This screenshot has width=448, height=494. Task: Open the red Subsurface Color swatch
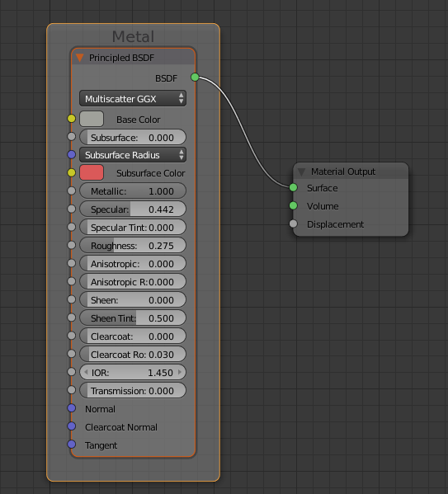point(92,172)
